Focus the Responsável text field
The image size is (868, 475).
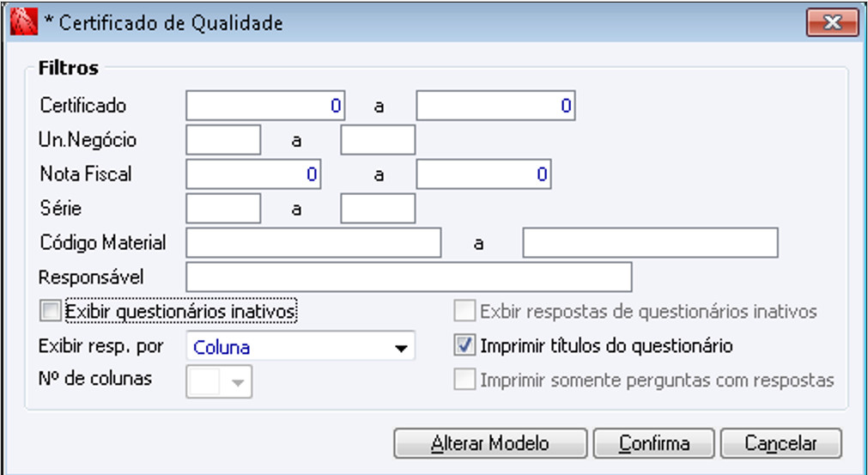(x=409, y=277)
